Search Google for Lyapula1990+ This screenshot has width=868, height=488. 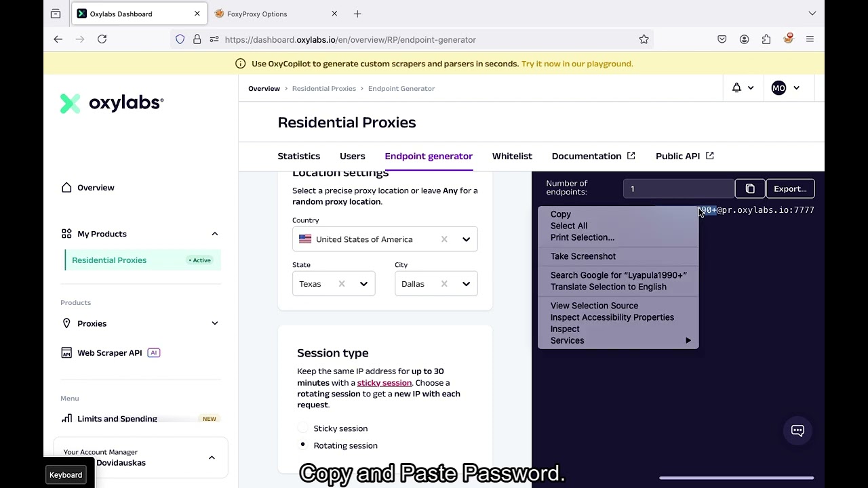pyautogui.click(x=618, y=275)
